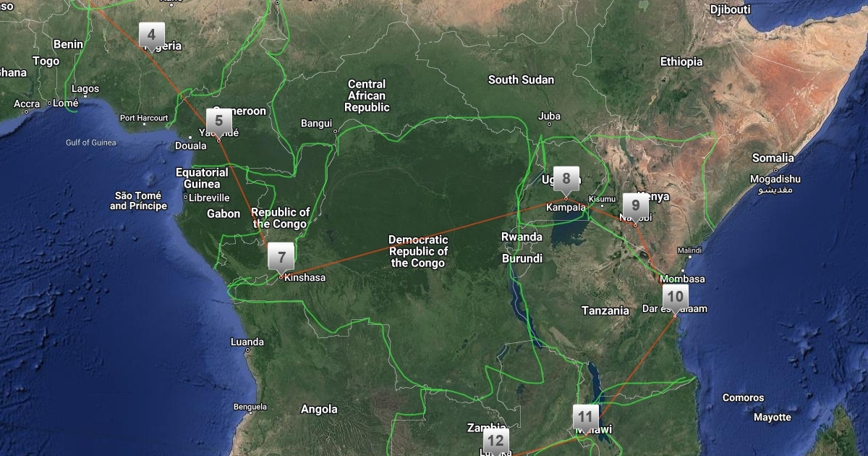Click the Mogadishu city label
This screenshot has height=456, width=868.
(775, 179)
